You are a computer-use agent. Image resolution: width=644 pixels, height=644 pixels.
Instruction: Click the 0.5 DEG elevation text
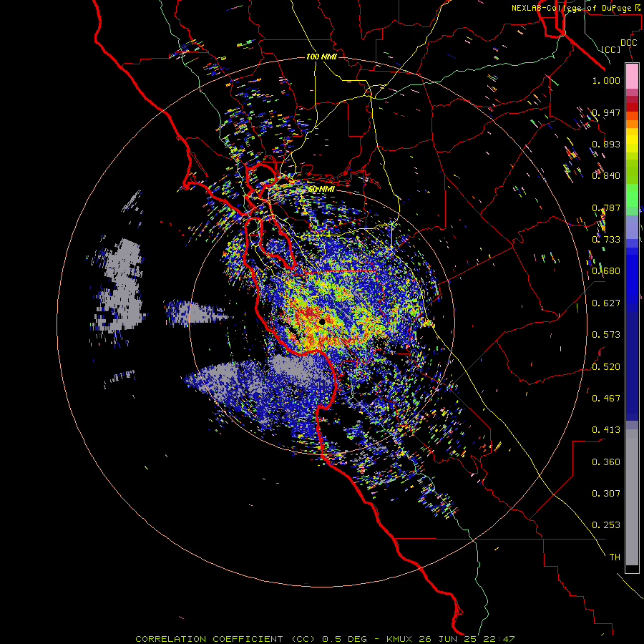pyautogui.click(x=346, y=639)
